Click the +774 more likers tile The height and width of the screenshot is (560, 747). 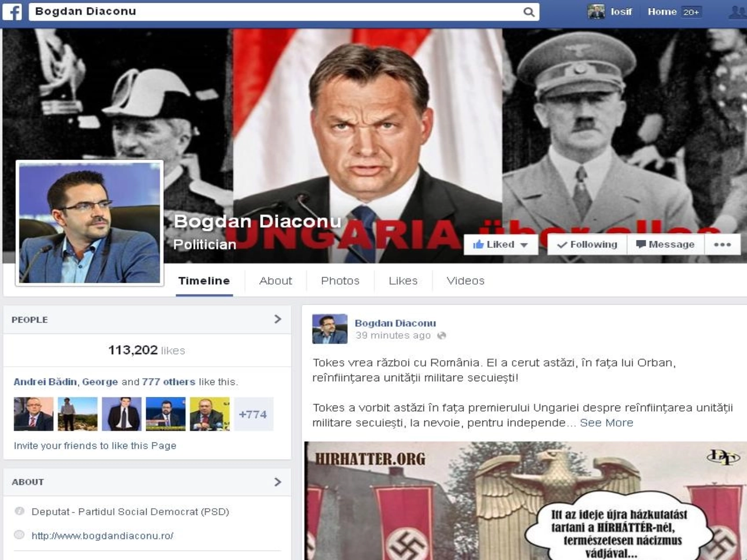point(253,414)
